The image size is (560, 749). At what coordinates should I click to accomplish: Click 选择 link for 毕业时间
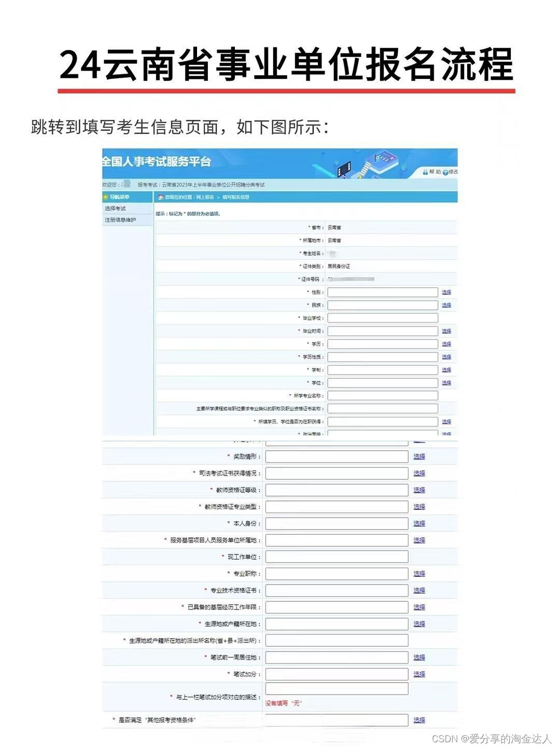click(446, 331)
